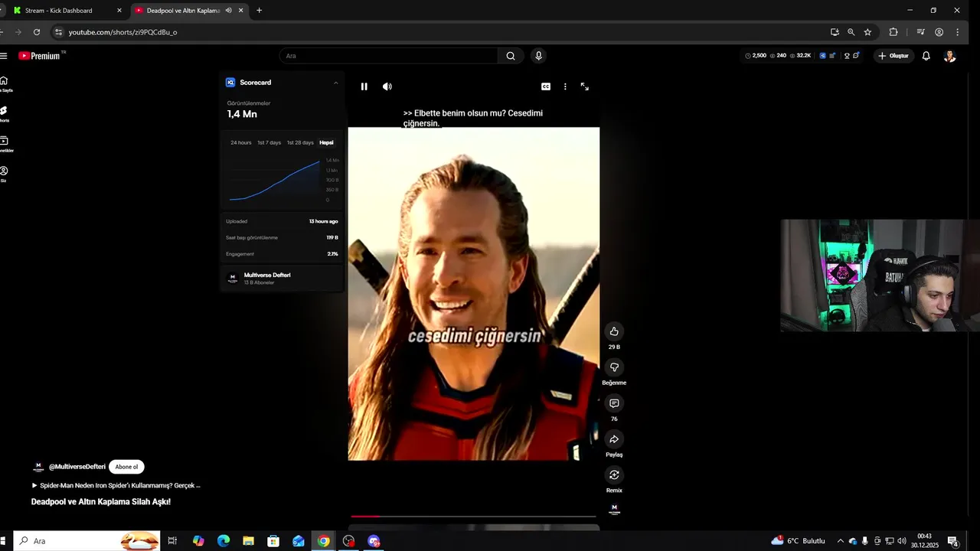Open the YouTube account avatar menu

(950, 56)
